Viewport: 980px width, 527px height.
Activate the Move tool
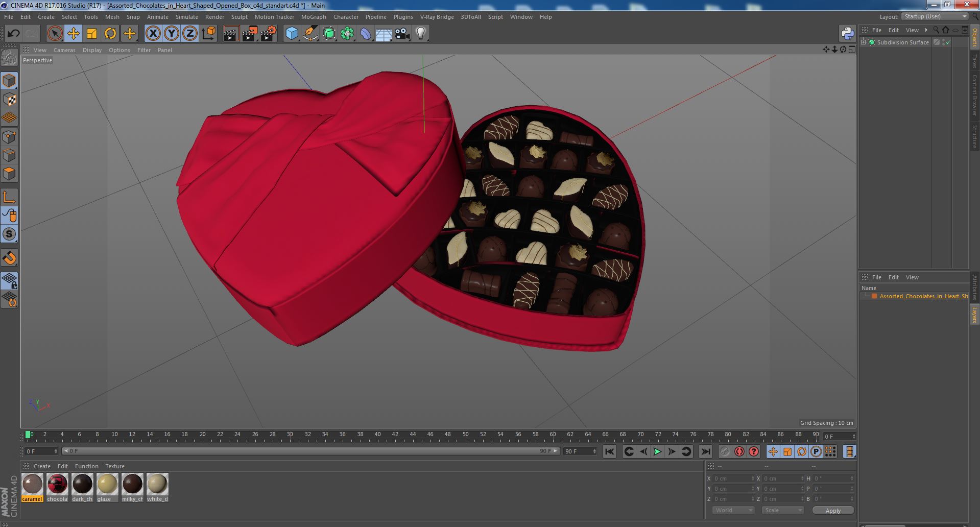[73, 34]
